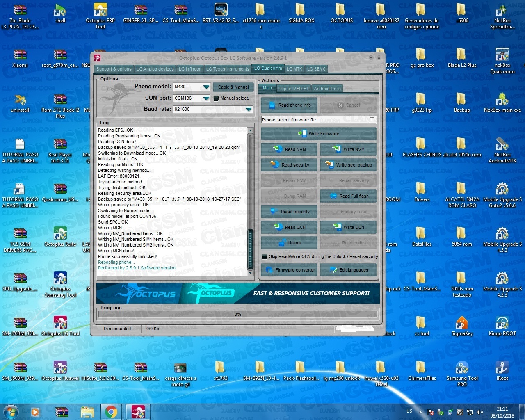Toggle Manual select checkbox
525x420 pixels.
(216, 98)
